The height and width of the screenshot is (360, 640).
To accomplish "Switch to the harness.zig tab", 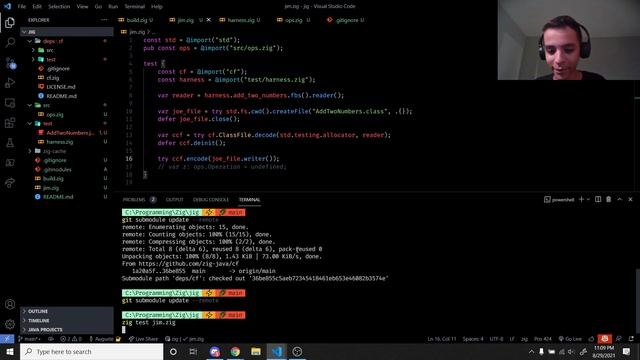I will tap(240, 20).
